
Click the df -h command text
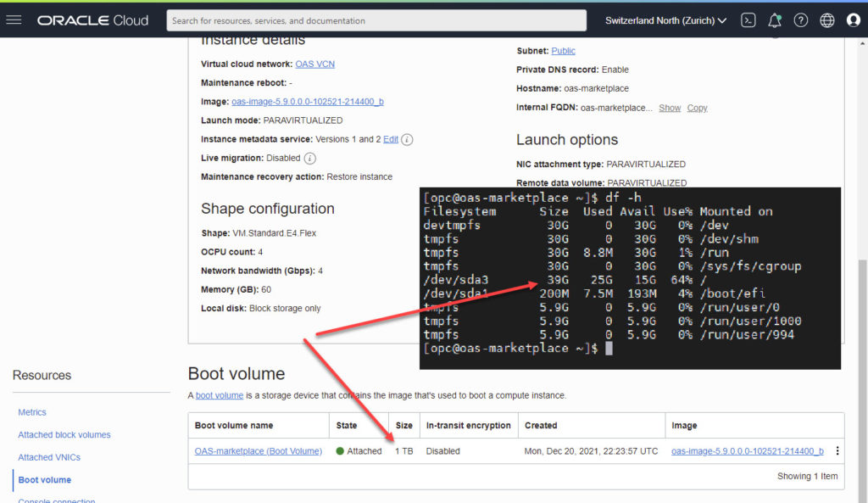pyautogui.click(x=623, y=198)
